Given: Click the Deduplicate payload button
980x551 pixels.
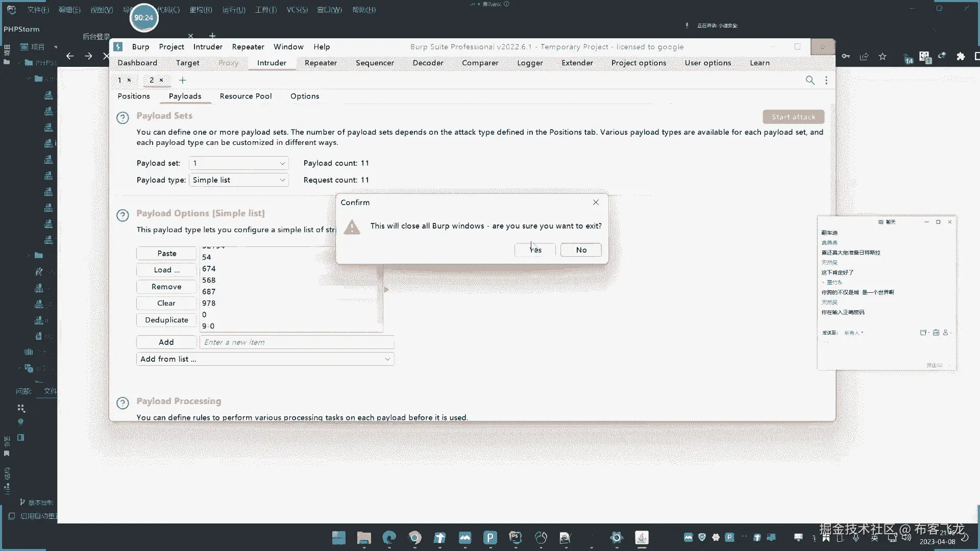Looking at the screenshot, I should [x=166, y=320].
